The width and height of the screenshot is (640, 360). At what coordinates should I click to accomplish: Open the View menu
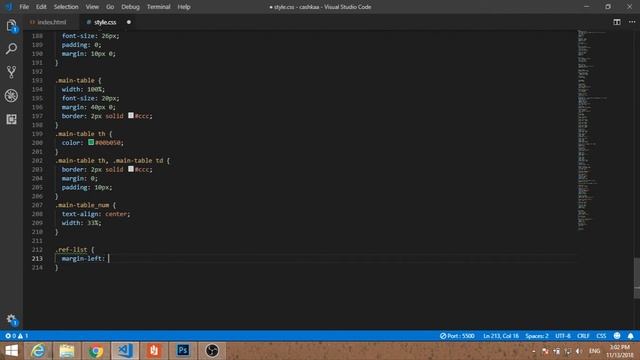pos(92,7)
